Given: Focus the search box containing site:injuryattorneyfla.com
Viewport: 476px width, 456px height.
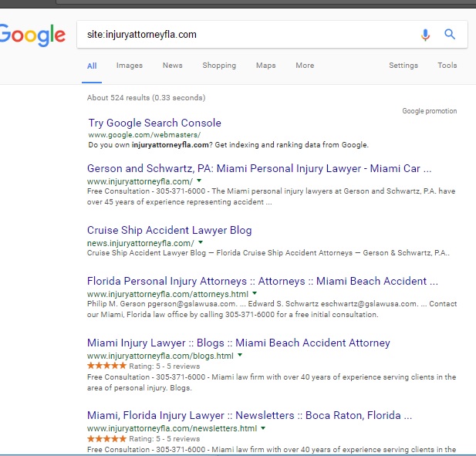Looking at the screenshot, I should click(272, 34).
